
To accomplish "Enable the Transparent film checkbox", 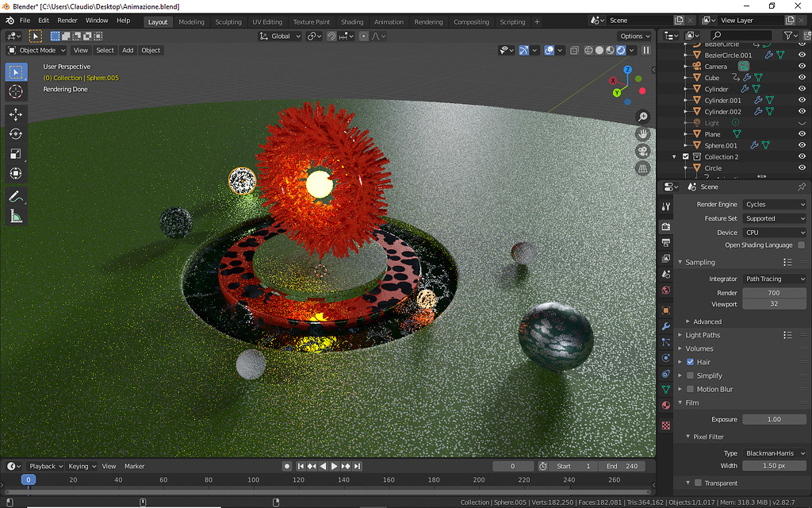I will (698, 483).
